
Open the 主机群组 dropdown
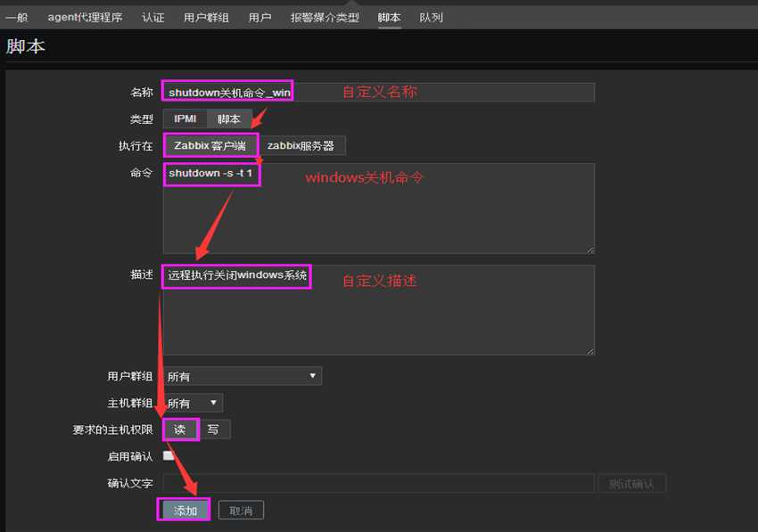[193, 403]
